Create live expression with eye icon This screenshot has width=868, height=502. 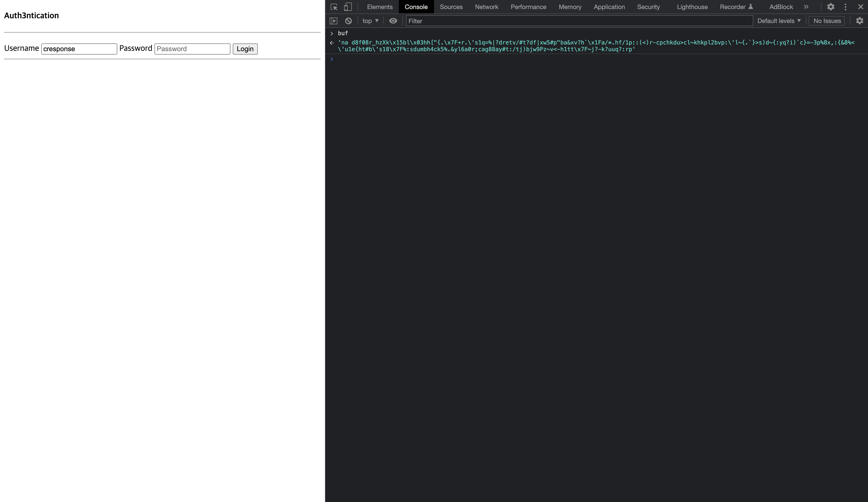[393, 21]
